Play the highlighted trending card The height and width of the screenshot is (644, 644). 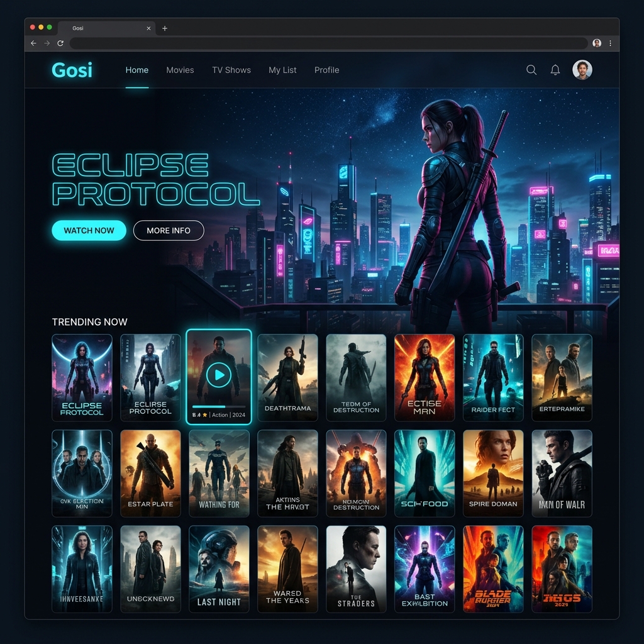click(218, 375)
